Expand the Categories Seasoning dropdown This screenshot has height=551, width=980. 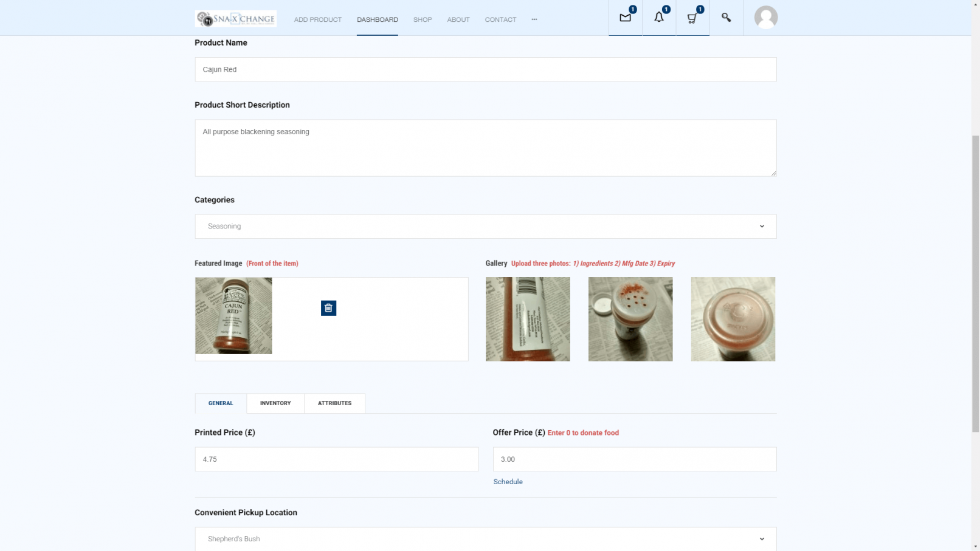485,226
